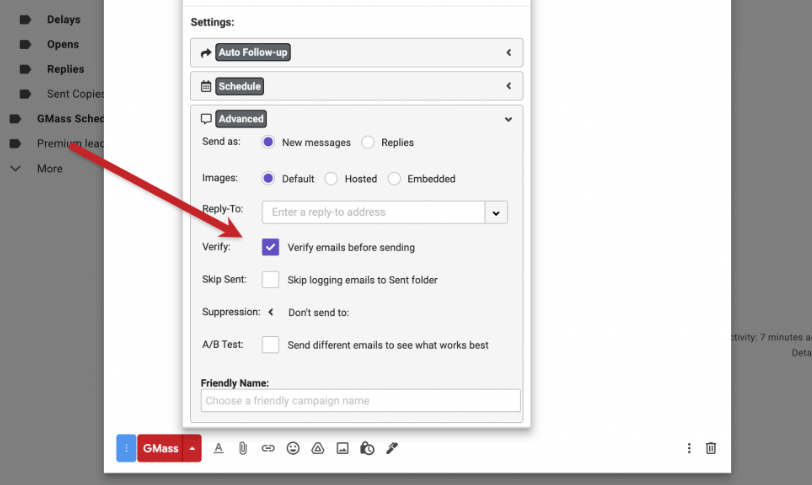Select Replies radio button under Send as
812x485 pixels.
coord(368,142)
